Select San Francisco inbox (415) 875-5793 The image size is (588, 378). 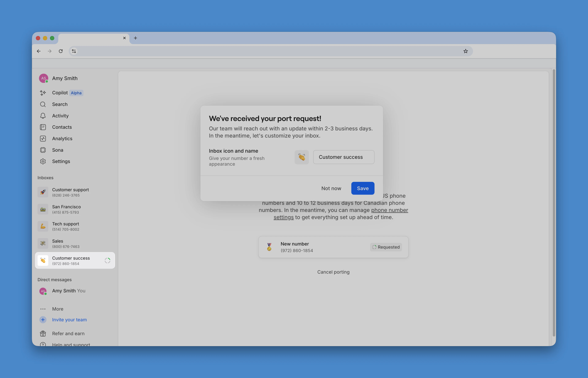tap(75, 209)
